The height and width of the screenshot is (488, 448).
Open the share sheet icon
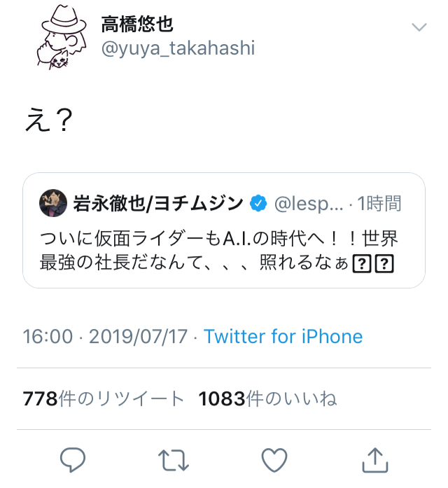coord(374,459)
